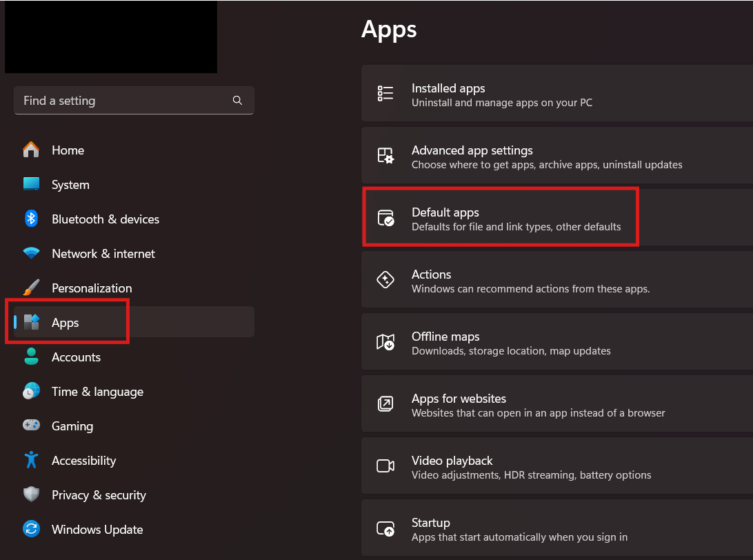Viewport: 753px width, 560px height.
Task: Select the Accessibility figure icon
Action: coord(31,461)
